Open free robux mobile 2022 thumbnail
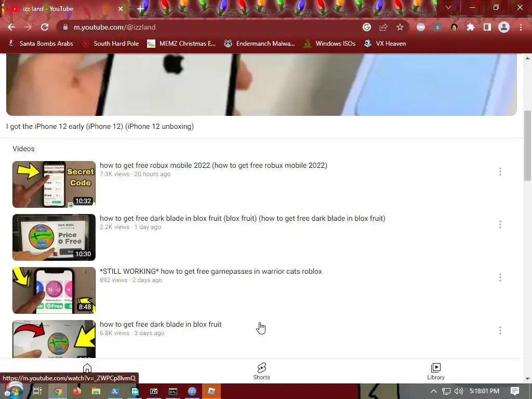Screen dimensions: 532x399 tap(54, 184)
